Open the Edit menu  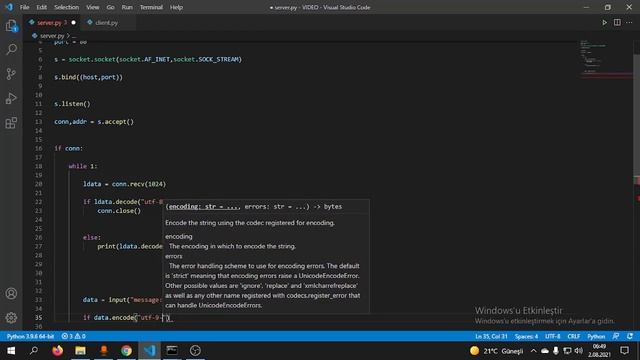point(41,7)
